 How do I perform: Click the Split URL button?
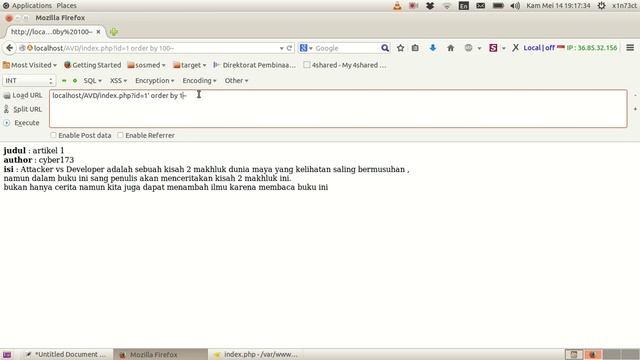pos(23,109)
